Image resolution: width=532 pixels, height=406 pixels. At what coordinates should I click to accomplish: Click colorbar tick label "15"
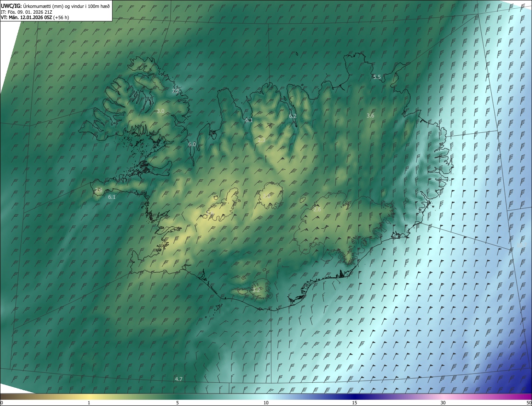pos(355,403)
